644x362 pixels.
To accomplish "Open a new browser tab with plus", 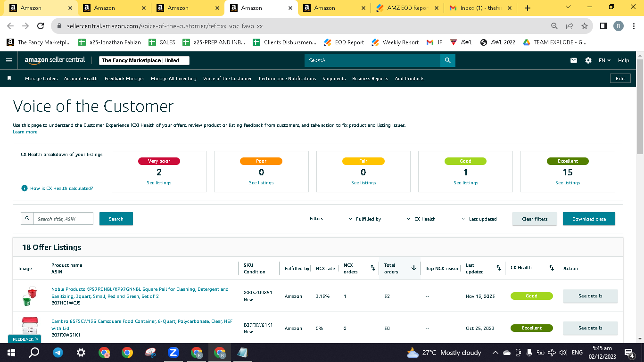I will pyautogui.click(x=528, y=8).
